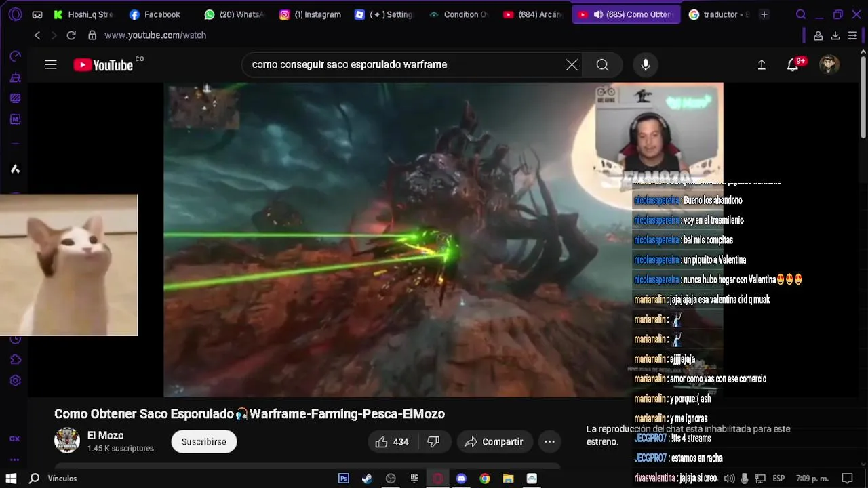868x488 pixels.
Task: Reload the YouTube page
Action: click(x=71, y=35)
